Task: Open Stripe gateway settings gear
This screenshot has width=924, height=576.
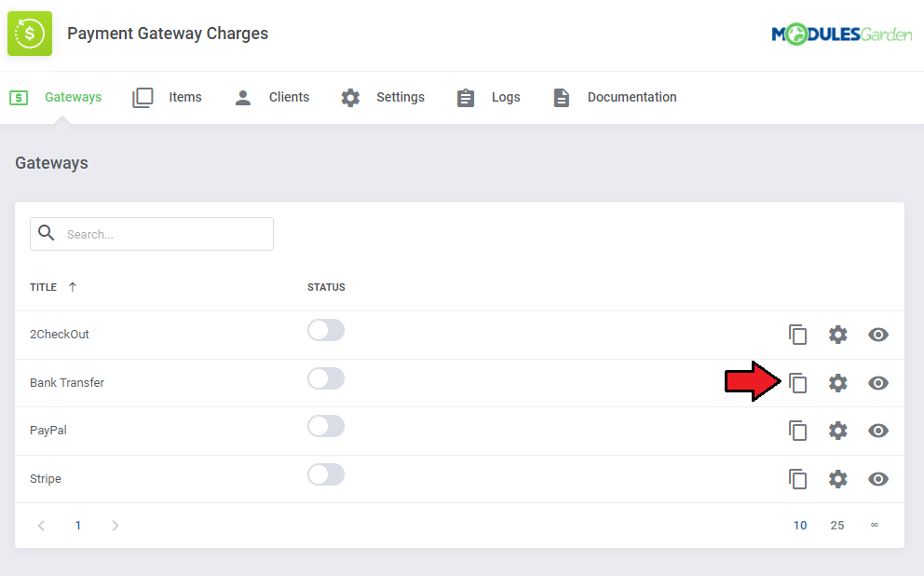Action: click(838, 479)
